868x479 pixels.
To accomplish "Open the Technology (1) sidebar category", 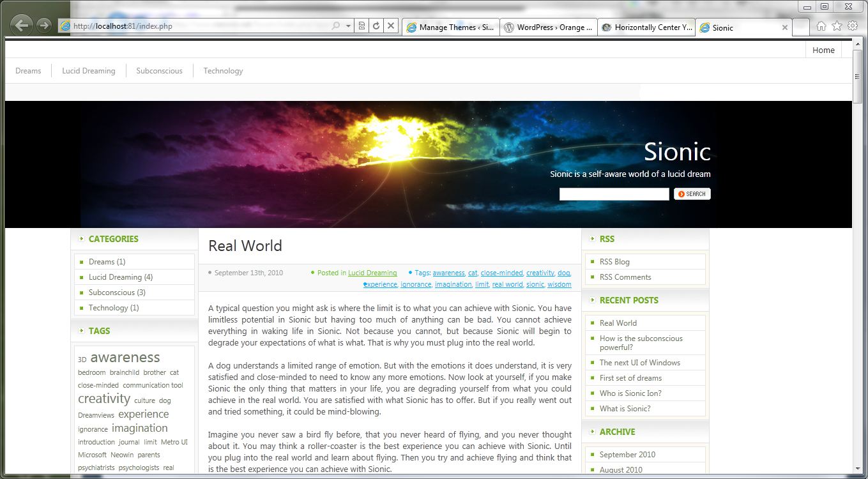I will [x=114, y=308].
